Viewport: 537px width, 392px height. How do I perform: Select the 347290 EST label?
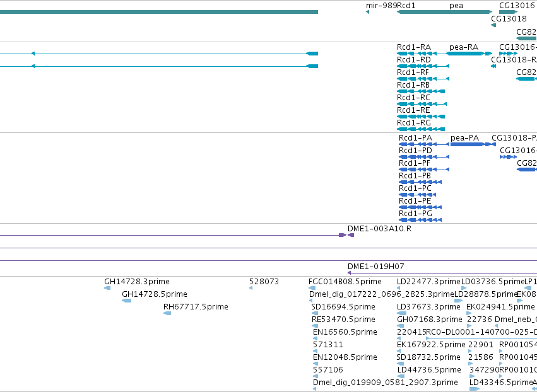coord(484,371)
